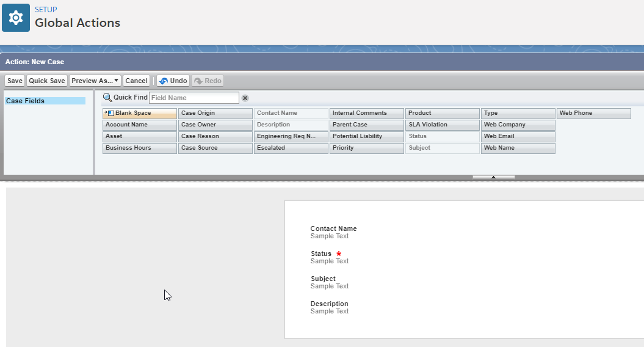Open the Preview As dropdown

tap(95, 81)
